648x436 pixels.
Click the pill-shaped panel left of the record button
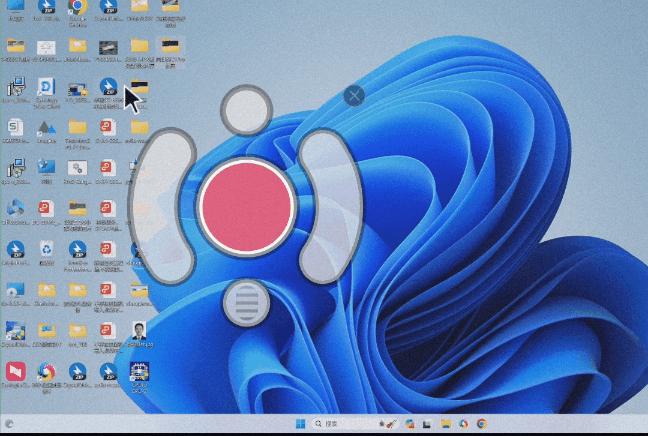coord(162,206)
